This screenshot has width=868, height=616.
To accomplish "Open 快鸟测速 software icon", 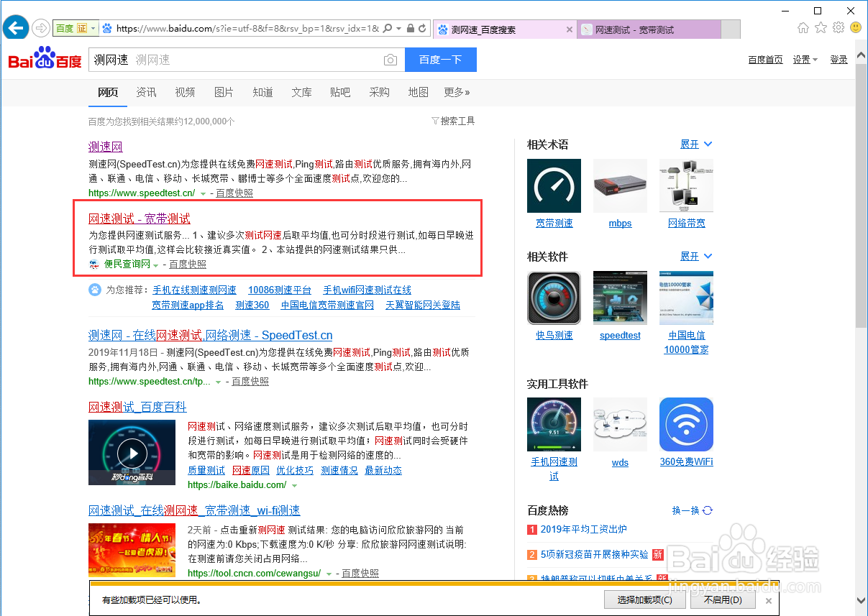I will coord(554,298).
